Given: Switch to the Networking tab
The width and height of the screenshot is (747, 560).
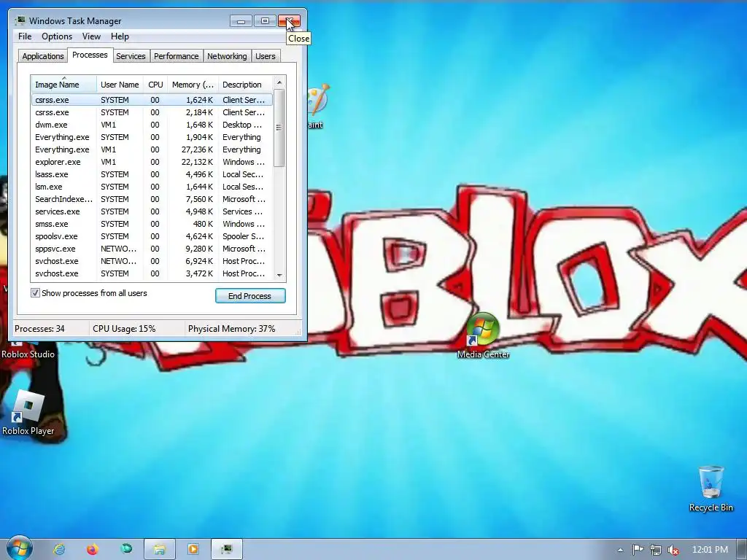Looking at the screenshot, I should [227, 56].
